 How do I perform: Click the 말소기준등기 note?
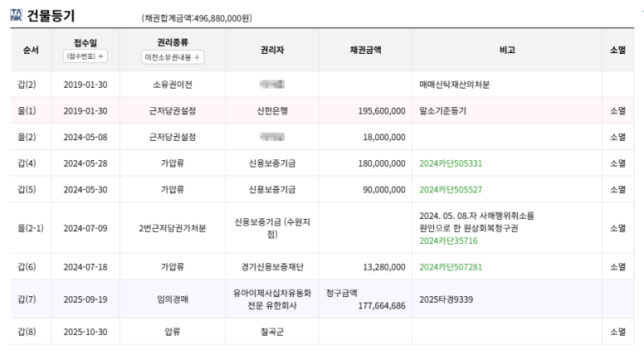tap(443, 111)
